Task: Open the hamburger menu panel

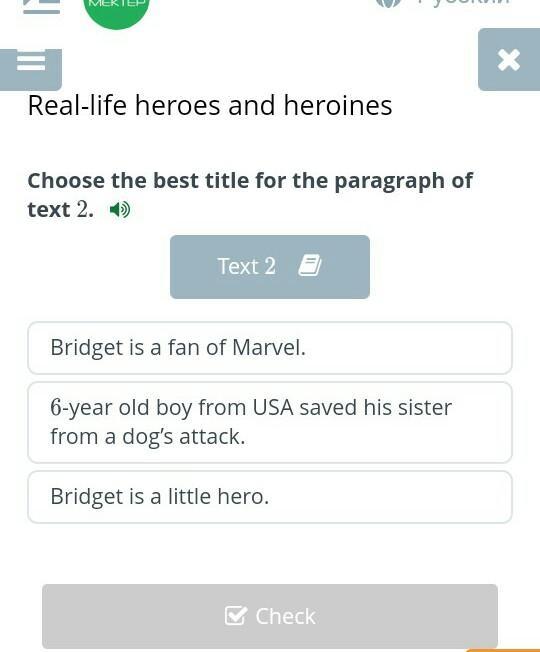Action: [31, 69]
